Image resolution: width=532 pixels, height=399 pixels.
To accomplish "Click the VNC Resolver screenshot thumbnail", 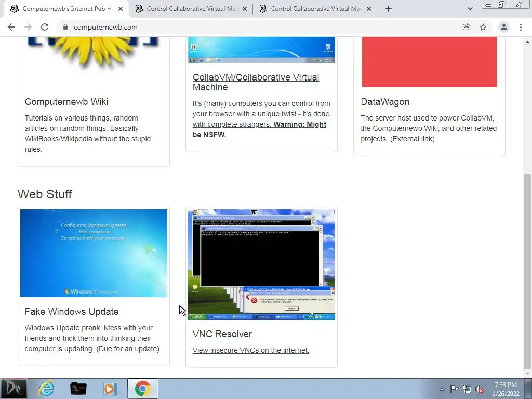I will click(262, 264).
